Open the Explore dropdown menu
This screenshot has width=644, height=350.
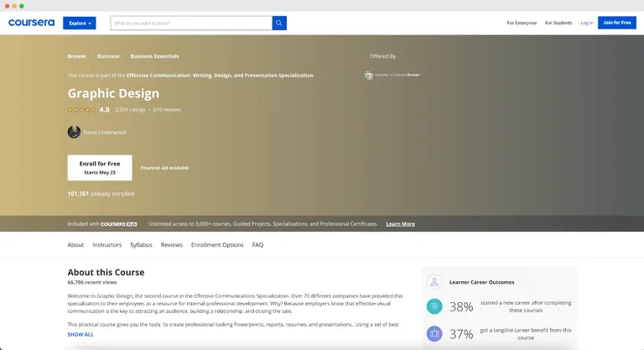click(x=80, y=23)
